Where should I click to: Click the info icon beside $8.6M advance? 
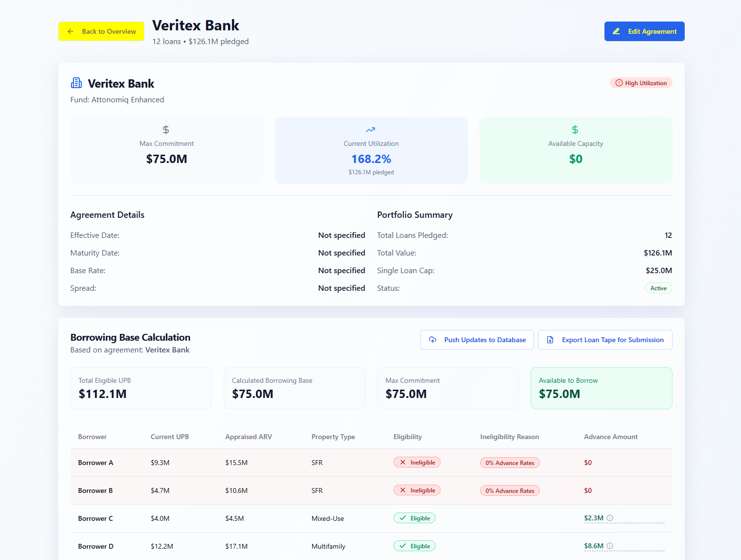click(610, 546)
